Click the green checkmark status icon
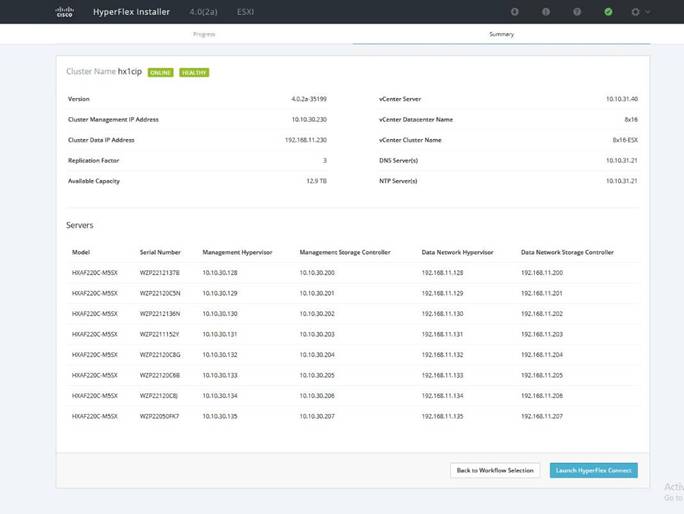This screenshot has width=684, height=514. tap(608, 12)
